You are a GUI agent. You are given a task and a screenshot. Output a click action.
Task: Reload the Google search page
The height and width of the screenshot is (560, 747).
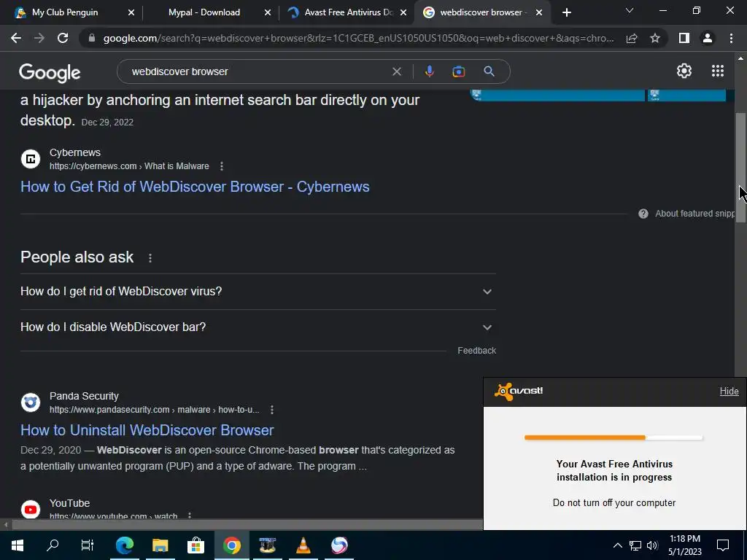pos(63,38)
